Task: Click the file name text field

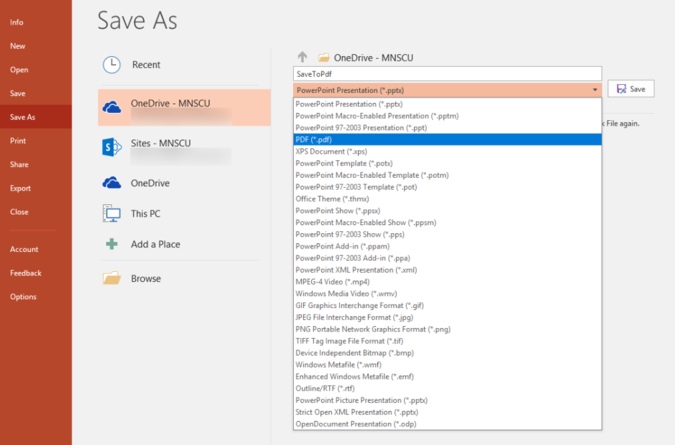Action: click(447, 74)
